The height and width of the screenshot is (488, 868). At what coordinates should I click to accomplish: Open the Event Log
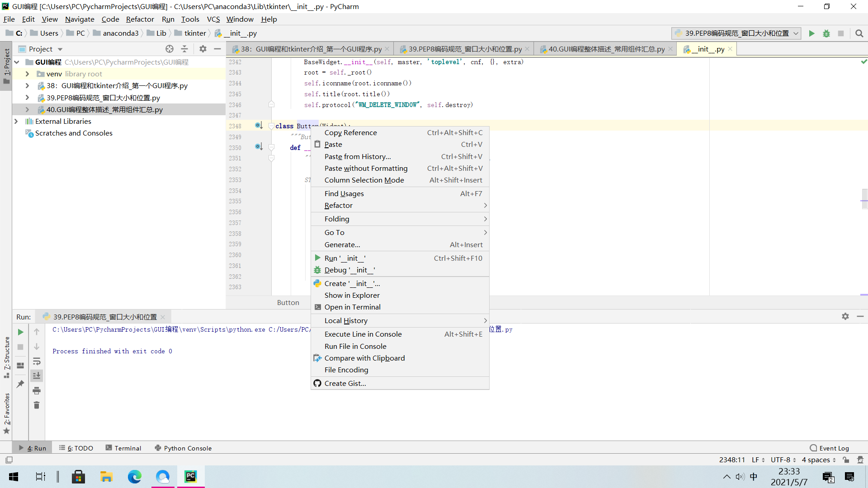(829, 448)
